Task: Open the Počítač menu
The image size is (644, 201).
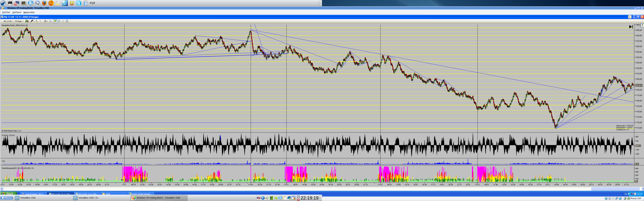Action: pyautogui.click(x=6, y=12)
